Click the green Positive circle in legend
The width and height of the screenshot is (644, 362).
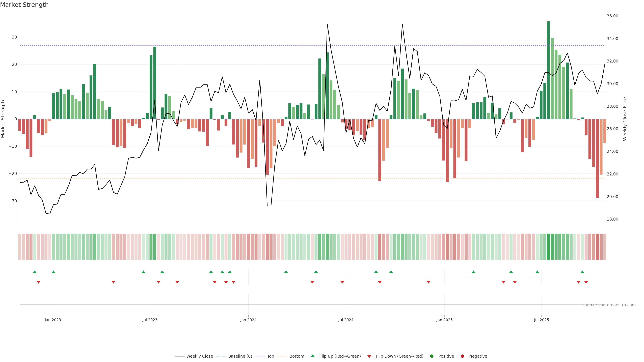[432, 356]
